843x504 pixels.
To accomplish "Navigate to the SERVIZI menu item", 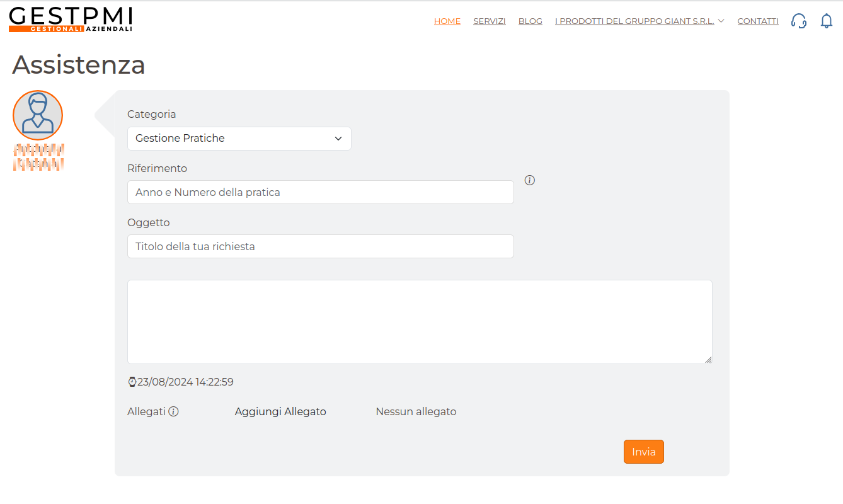I will tap(490, 21).
